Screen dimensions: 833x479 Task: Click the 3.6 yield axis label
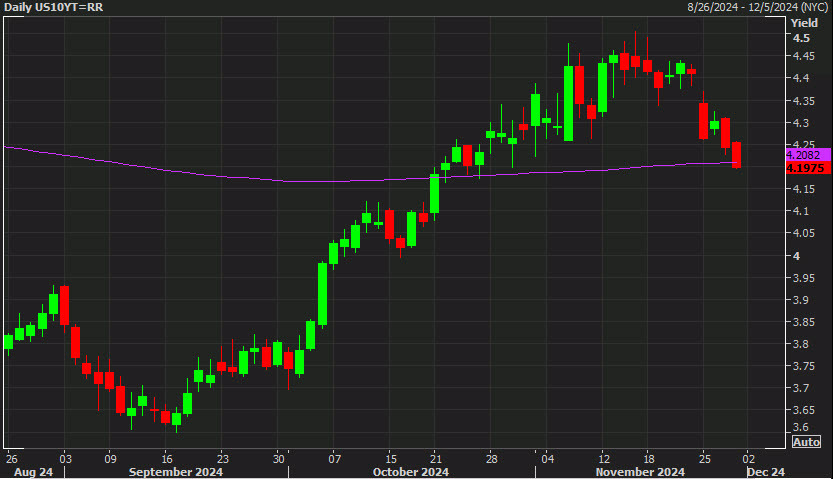pos(801,427)
